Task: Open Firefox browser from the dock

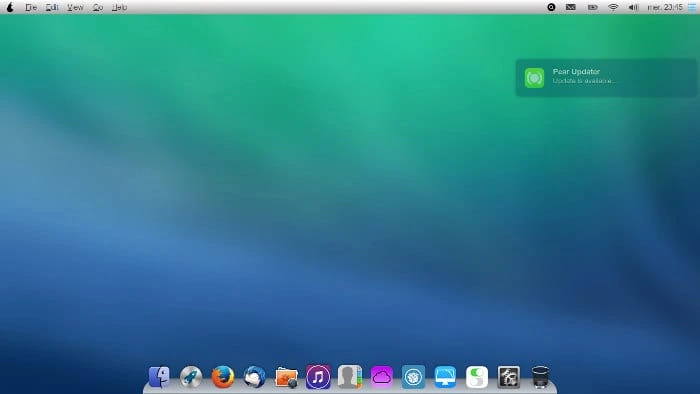Action: tap(223, 377)
